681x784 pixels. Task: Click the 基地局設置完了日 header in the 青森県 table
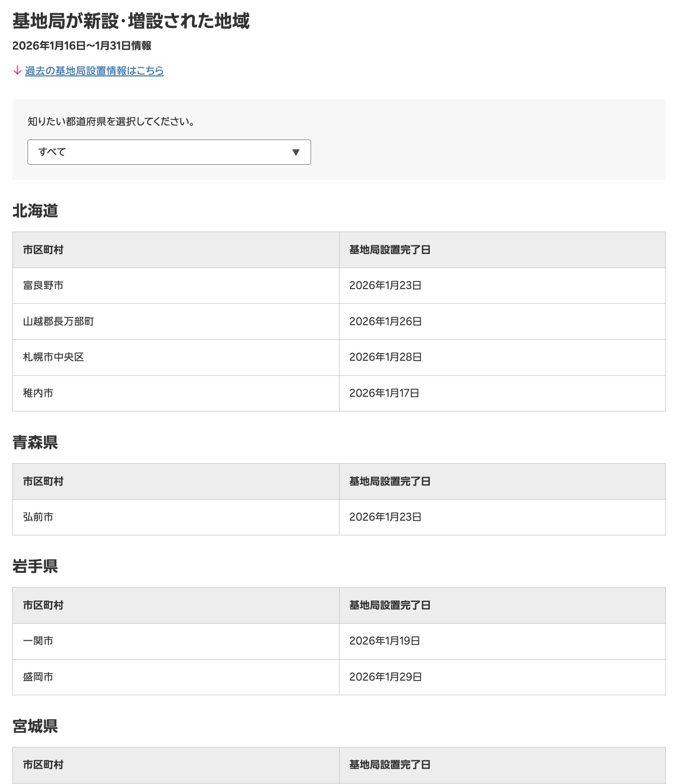pyautogui.click(x=502, y=482)
